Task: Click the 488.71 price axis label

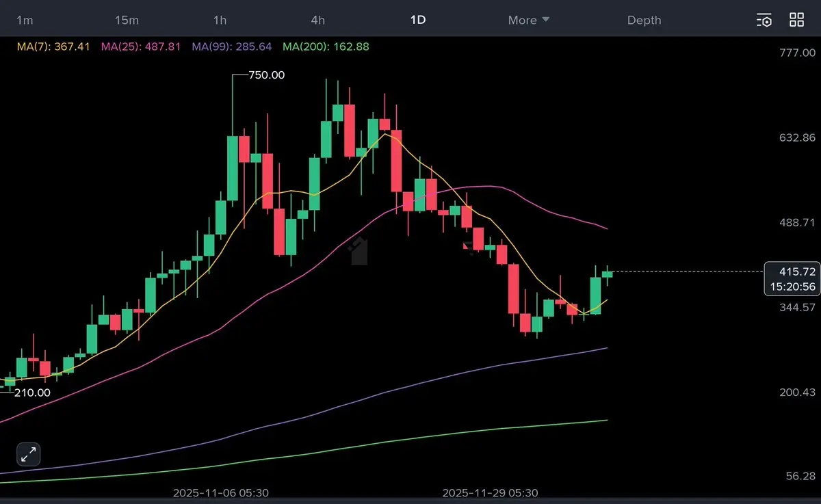Action: click(x=798, y=222)
